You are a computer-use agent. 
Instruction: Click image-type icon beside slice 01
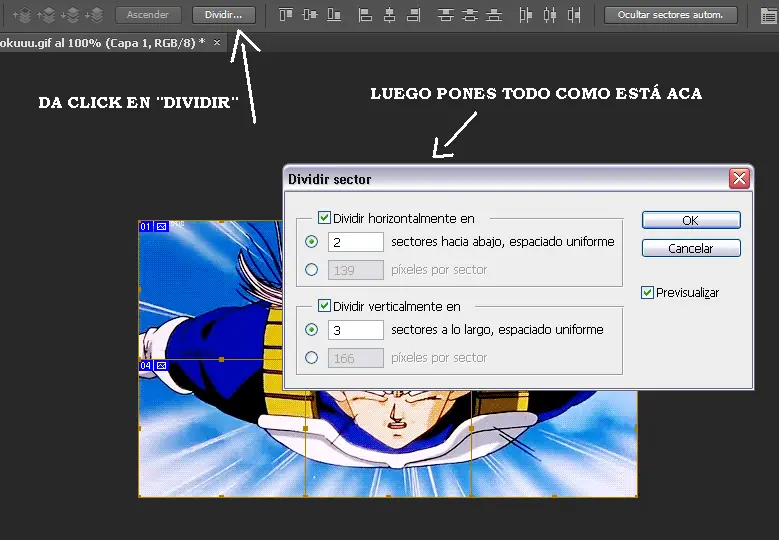(161, 227)
